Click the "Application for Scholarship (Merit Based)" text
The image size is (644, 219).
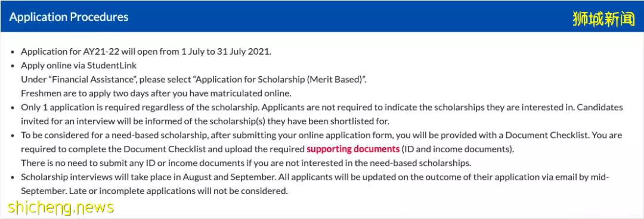click(275, 80)
